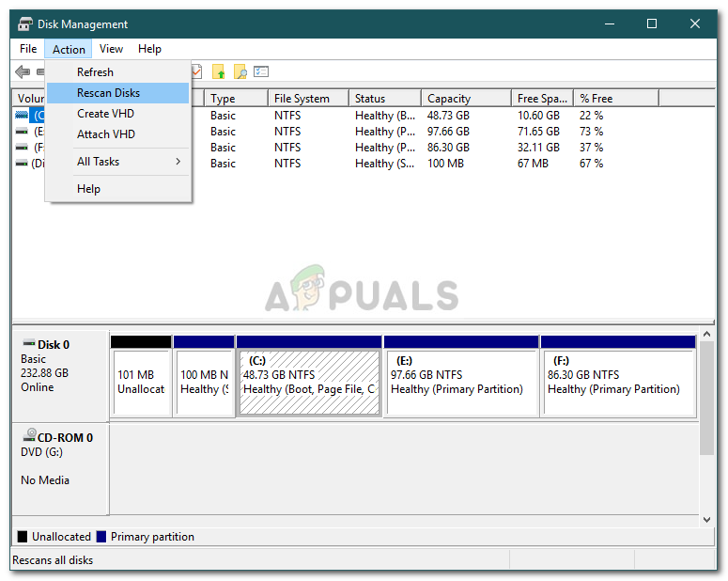Sort by the Type column header

236,99
